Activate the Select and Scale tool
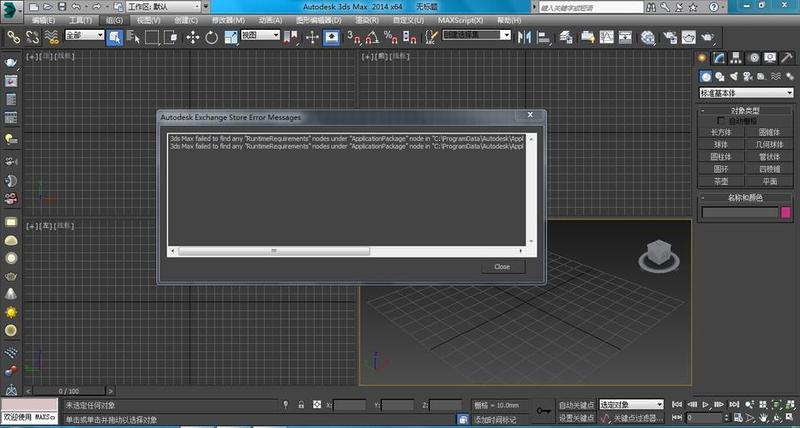The width and height of the screenshot is (800, 428). pos(231,37)
